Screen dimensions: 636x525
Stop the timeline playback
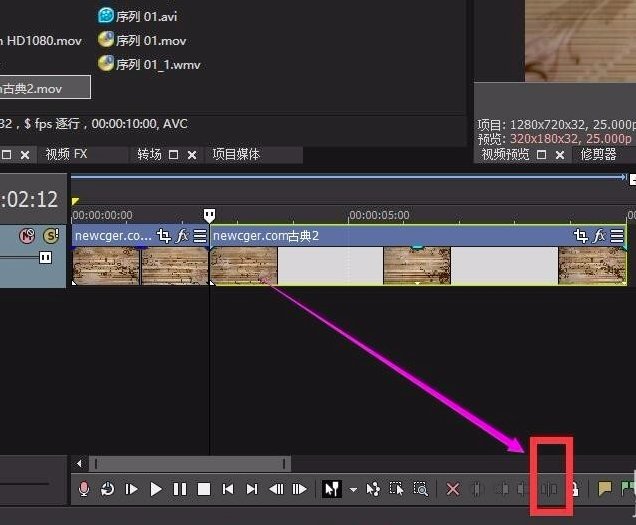(204, 489)
